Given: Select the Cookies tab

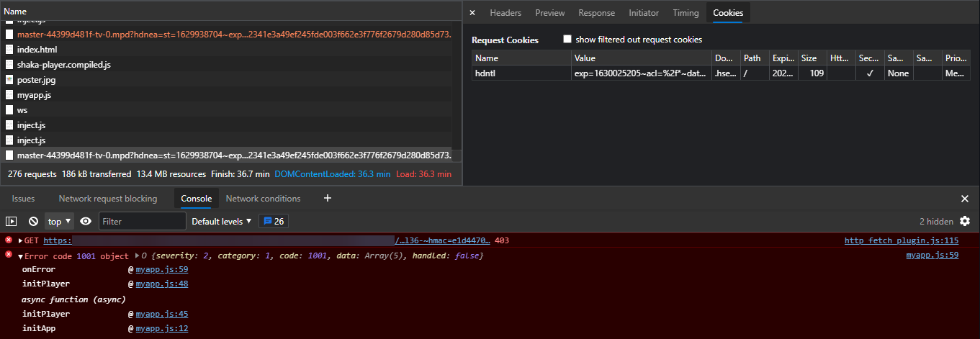Looking at the screenshot, I should [x=729, y=13].
